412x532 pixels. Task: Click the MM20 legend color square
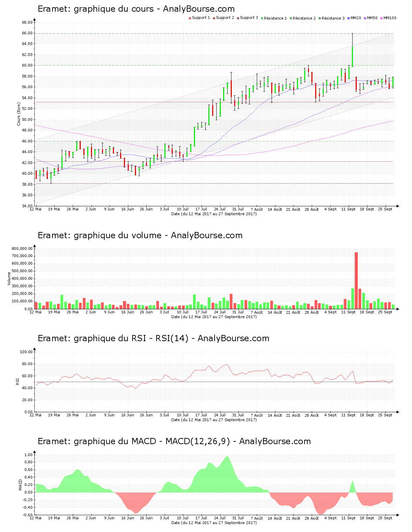tap(348, 18)
